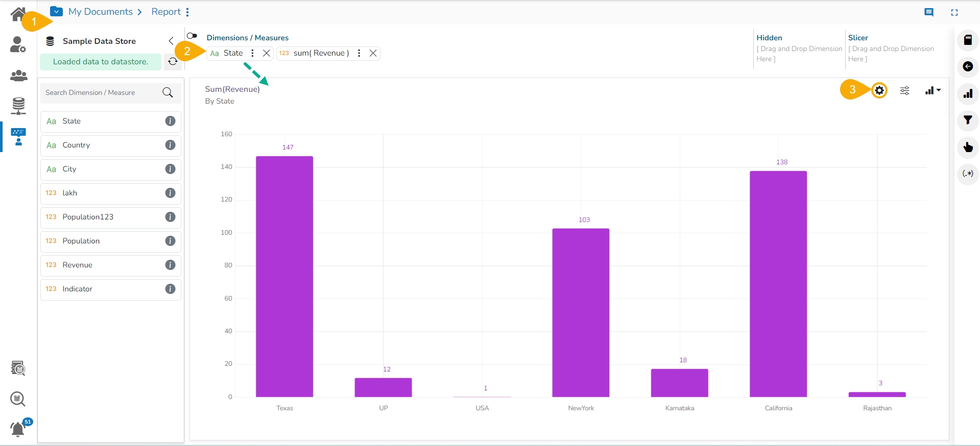Refresh the datastore with reload icon
The height and width of the screenshot is (446, 980).
point(173,62)
